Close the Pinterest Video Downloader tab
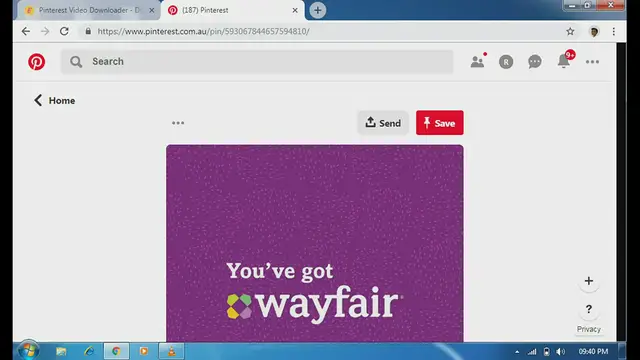Viewport: 640px width, 360px height. (x=151, y=10)
